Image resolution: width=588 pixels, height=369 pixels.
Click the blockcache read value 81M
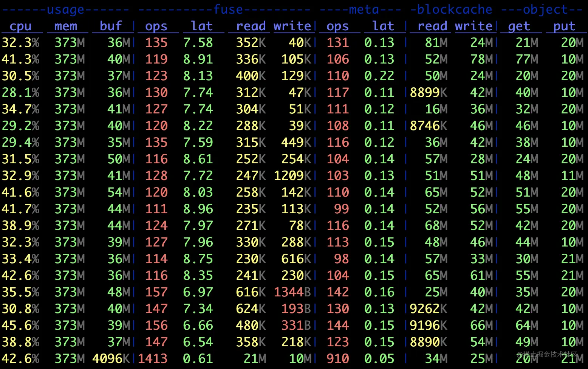click(436, 43)
